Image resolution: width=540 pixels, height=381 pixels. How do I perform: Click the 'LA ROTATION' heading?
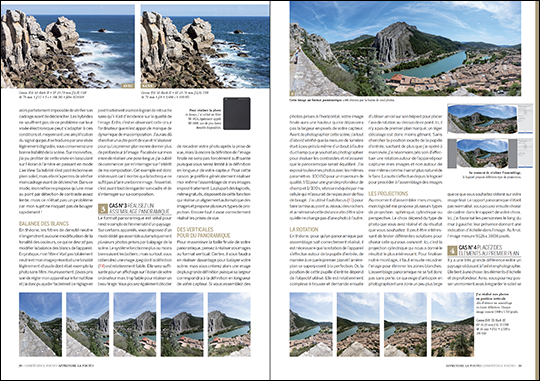304,229
